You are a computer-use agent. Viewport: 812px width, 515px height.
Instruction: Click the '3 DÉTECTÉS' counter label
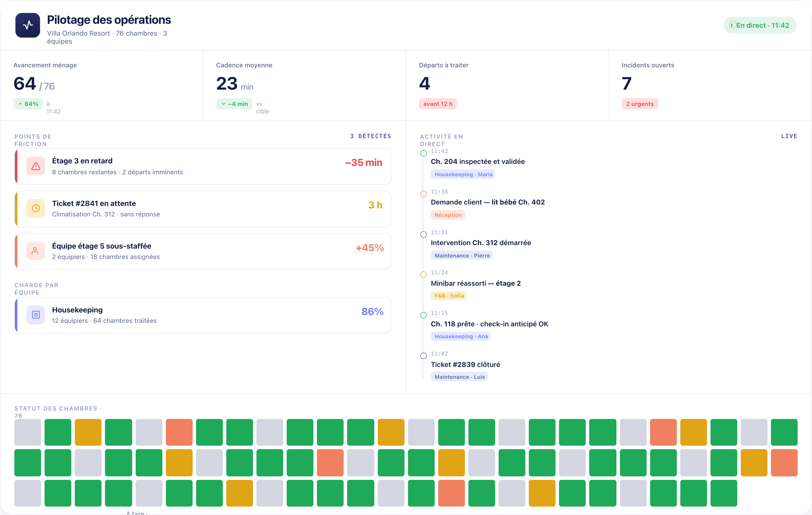(x=371, y=136)
